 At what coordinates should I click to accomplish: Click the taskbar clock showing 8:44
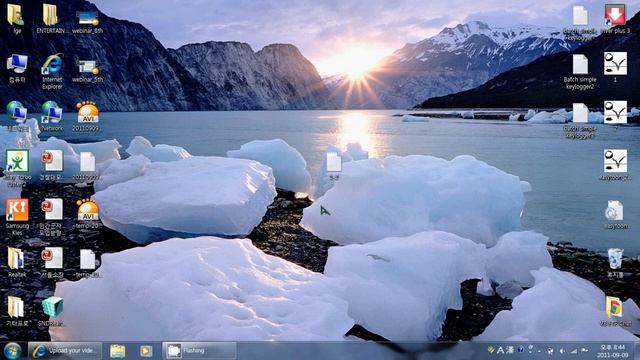[612, 351]
